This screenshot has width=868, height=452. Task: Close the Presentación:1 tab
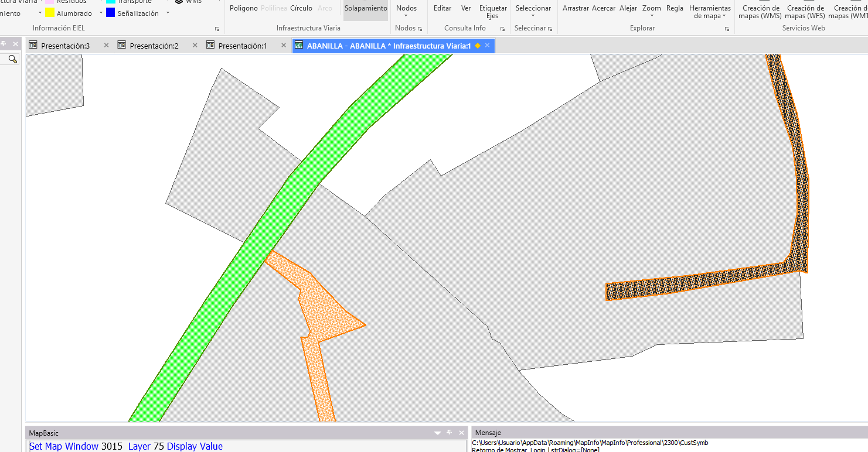coord(284,45)
